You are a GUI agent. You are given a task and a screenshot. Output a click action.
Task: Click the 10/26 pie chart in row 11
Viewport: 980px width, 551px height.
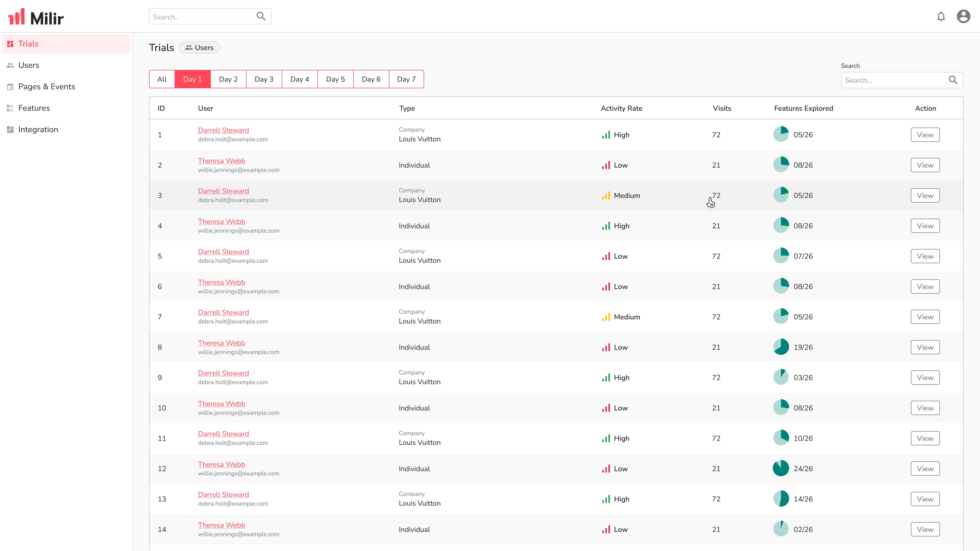(781, 438)
